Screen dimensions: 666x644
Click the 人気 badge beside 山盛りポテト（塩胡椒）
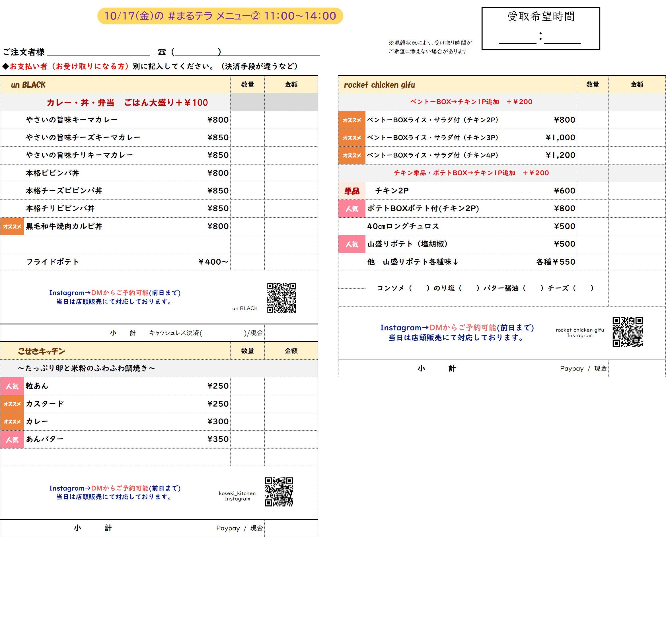(352, 244)
